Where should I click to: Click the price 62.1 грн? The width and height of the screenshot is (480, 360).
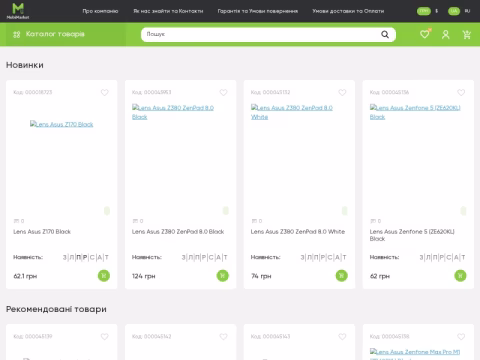click(25, 276)
